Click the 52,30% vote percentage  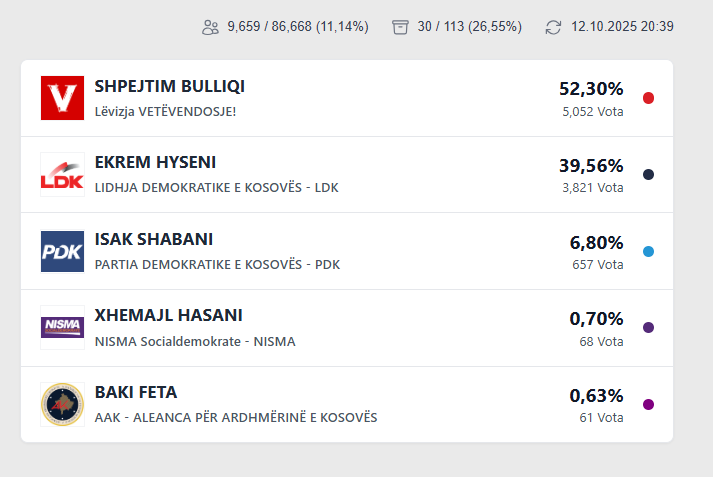591,89
